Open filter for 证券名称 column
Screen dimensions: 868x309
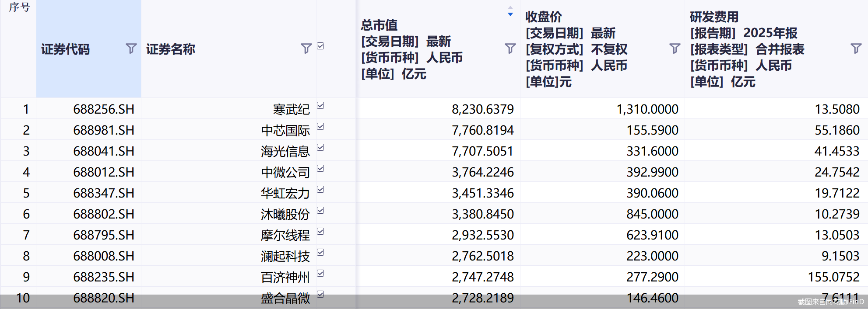click(x=306, y=49)
